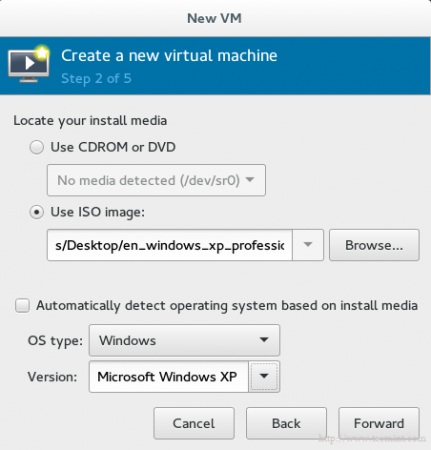Proceed Forward to the next step
Image resolution: width=431 pixels, height=450 pixels.
[x=379, y=423]
